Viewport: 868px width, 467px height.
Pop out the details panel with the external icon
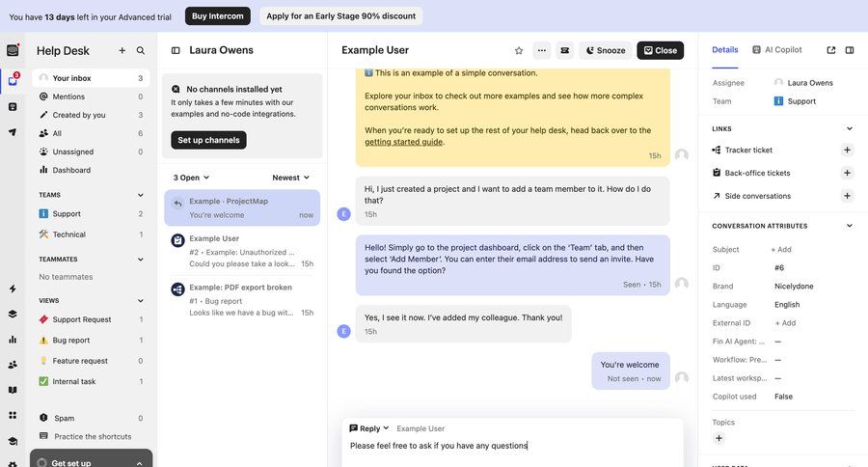[831, 50]
